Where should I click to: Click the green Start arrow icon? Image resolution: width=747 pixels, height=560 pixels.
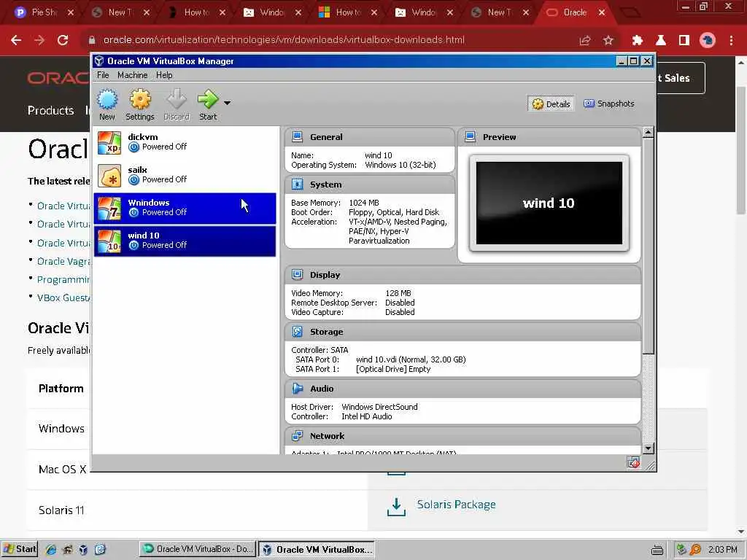point(208,99)
